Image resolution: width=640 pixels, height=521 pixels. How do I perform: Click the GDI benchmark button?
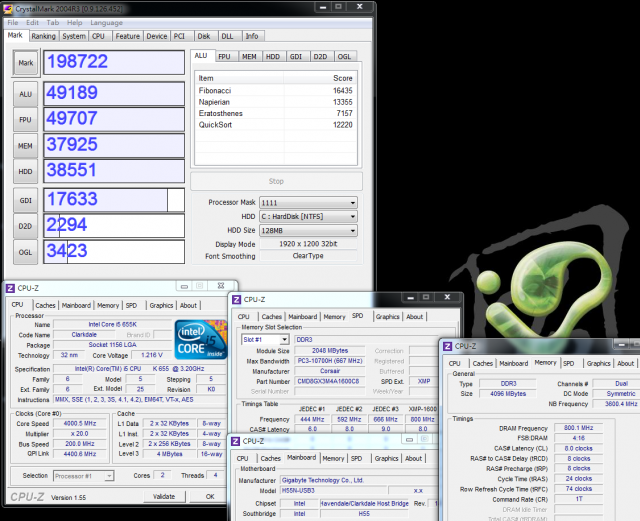25,200
